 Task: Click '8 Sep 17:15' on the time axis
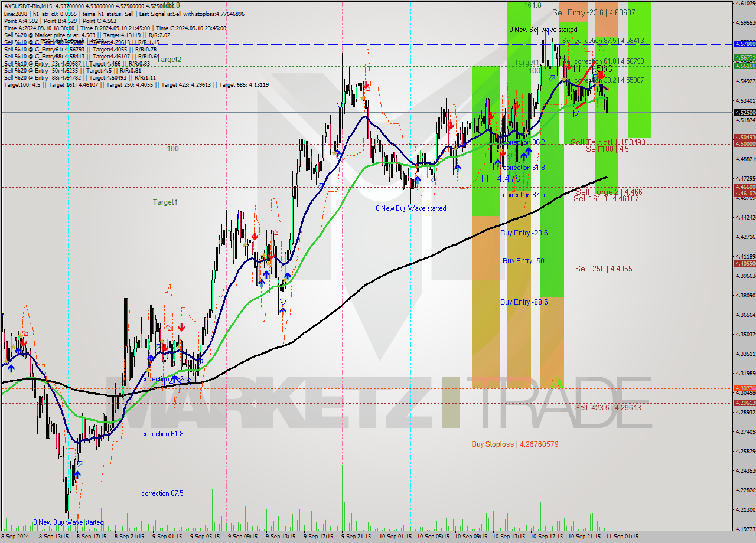(x=93, y=537)
